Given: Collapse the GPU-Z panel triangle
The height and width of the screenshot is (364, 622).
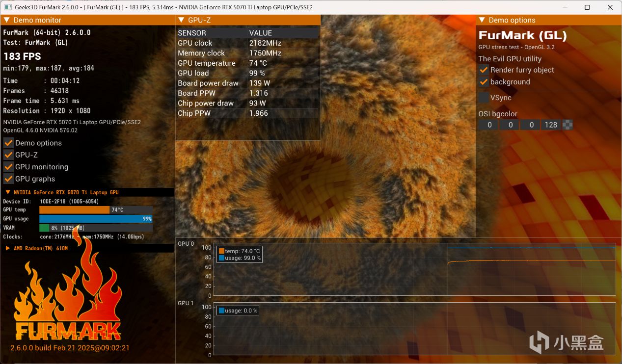Looking at the screenshot, I should click(x=182, y=20).
